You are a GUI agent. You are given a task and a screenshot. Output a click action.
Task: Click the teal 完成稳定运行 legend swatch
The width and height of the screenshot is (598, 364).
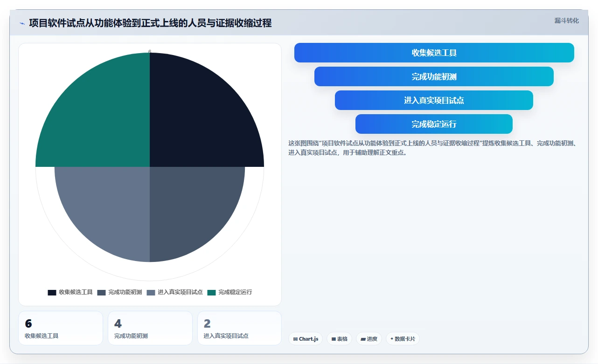(x=211, y=293)
